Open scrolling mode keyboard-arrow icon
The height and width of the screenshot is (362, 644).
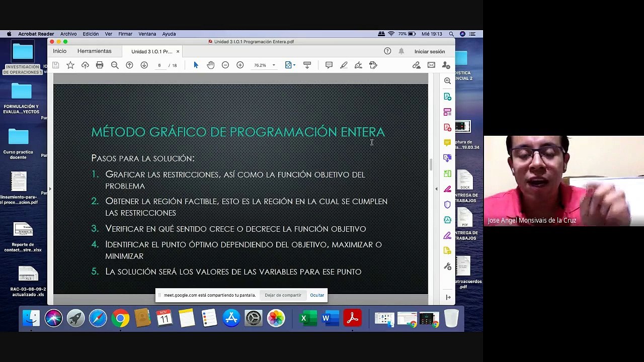click(307, 65)
